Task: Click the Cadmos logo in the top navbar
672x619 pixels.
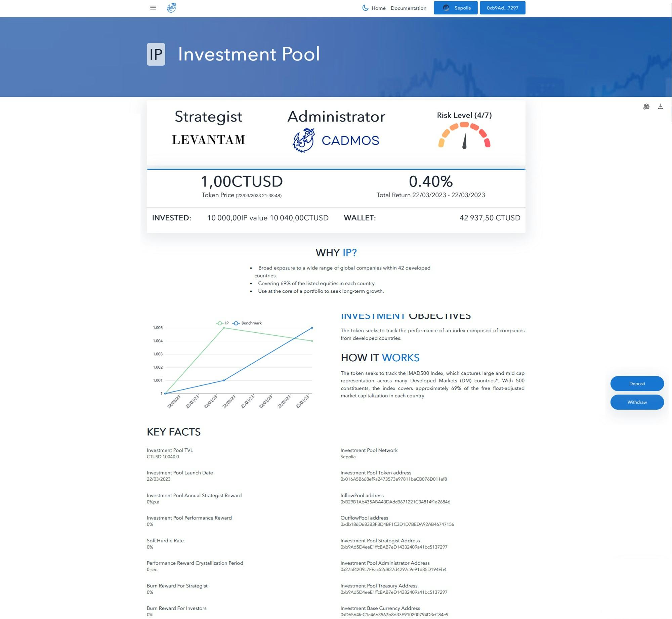Action: [172, 7]
